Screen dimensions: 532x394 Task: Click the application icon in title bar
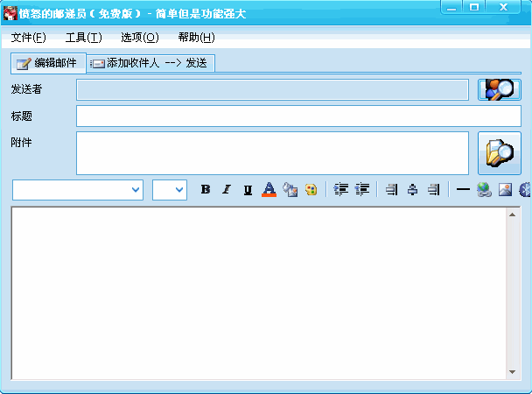(10, 14)
